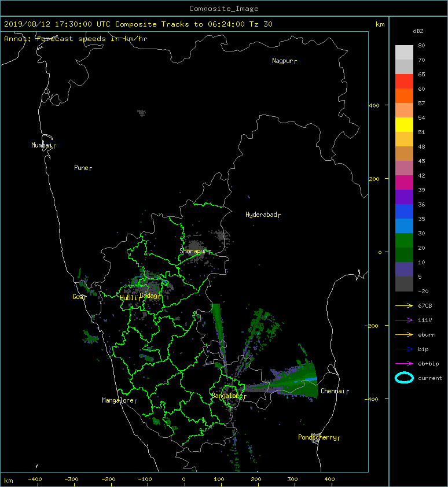Screen dimensions: 448x487
Task: Select the Mangalore city label
Action: 117,400
